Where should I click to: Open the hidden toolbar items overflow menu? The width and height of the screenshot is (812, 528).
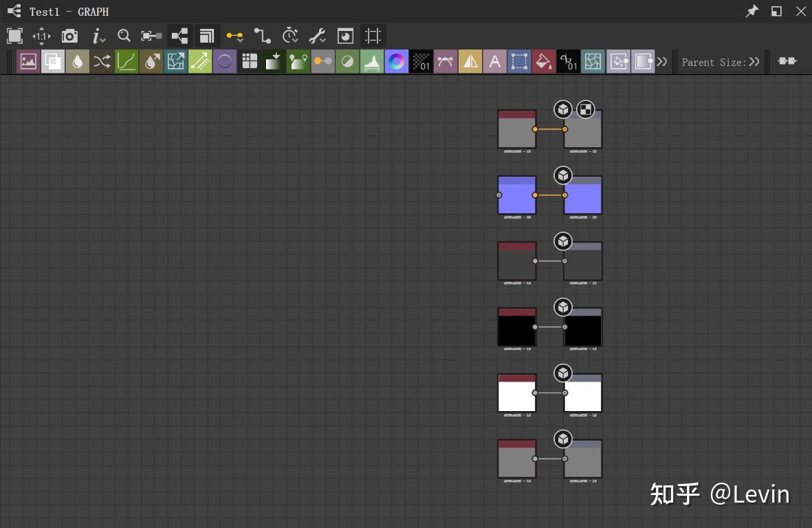[661, 61]
